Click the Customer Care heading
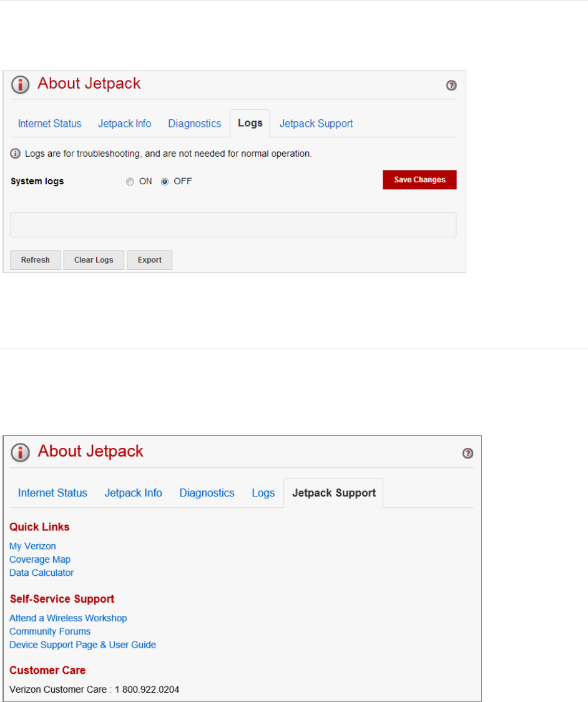The height and width of the screenshot is (702, 588). click(47, 670)
